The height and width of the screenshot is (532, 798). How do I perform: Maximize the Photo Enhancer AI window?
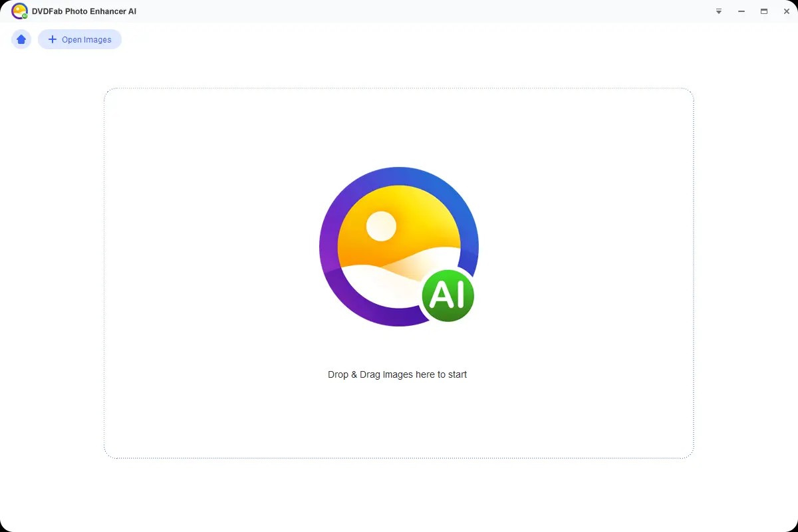tap(764, 11)
